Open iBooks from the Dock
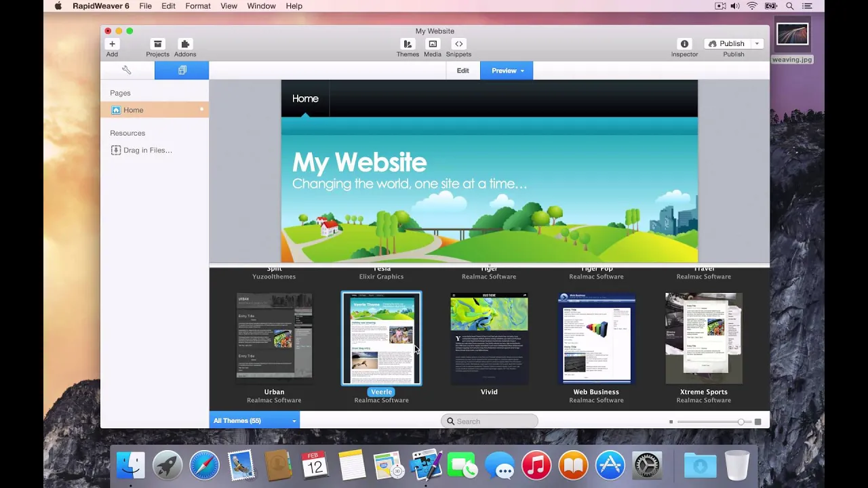Viewport: 868px width, 488px height. (573, 466)
